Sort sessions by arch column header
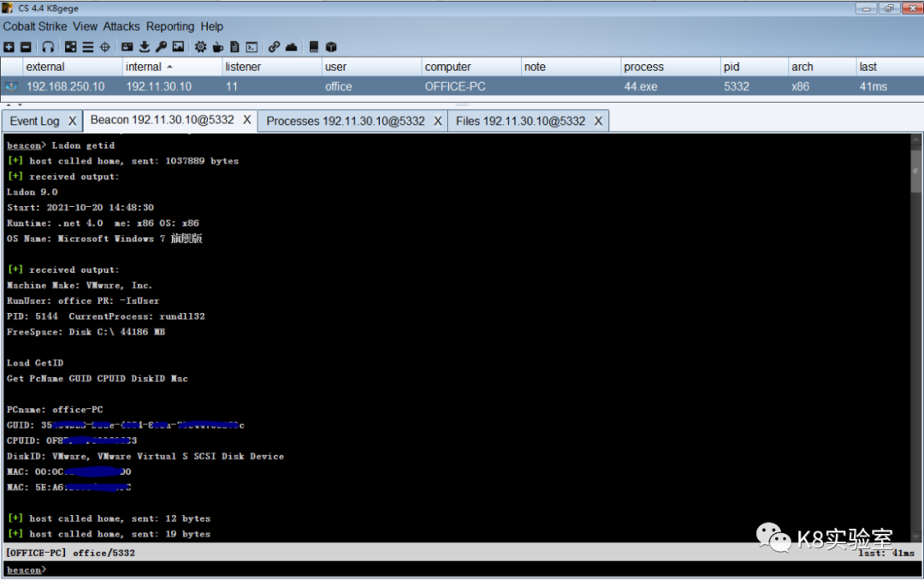 (821, 67)
